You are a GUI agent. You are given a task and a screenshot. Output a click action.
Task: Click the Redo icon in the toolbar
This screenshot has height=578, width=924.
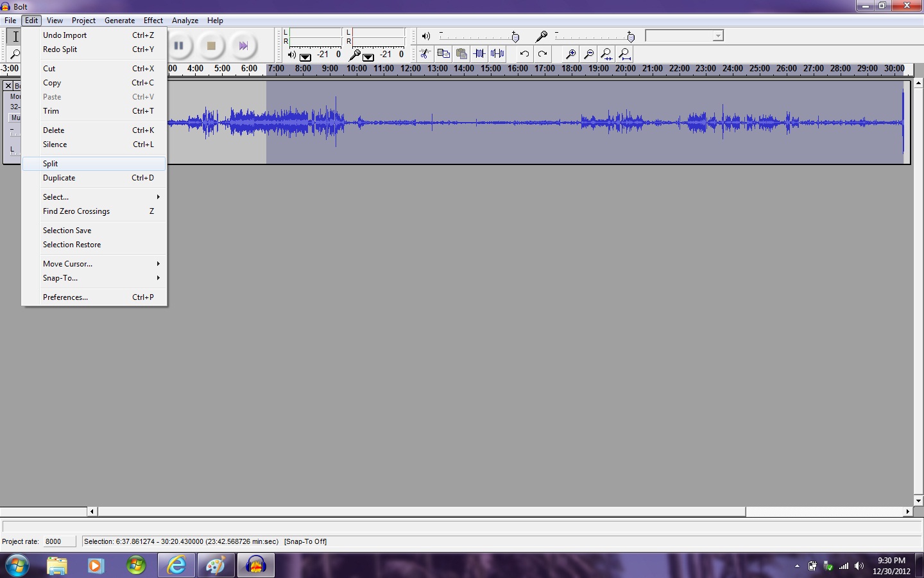(542, 54)
